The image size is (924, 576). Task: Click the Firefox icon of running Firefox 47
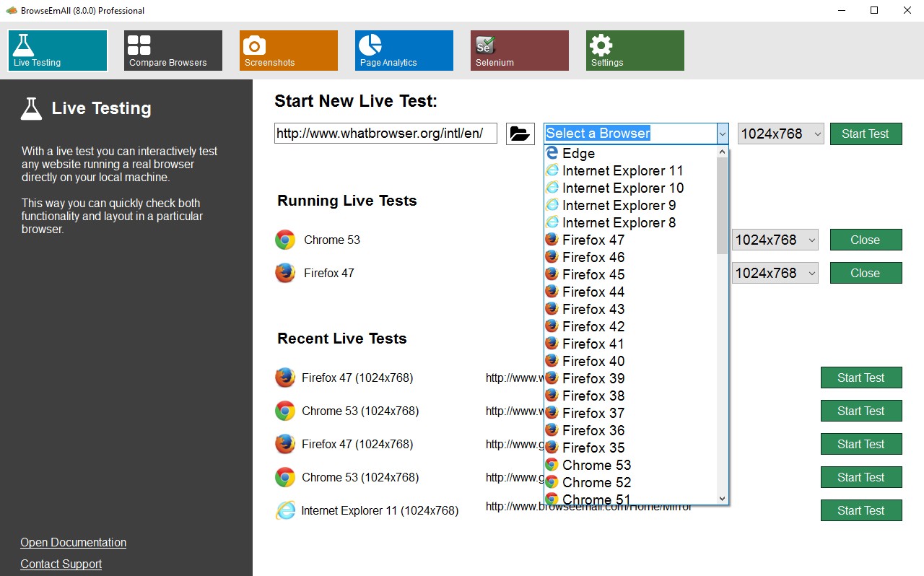[x=285, y=273]
